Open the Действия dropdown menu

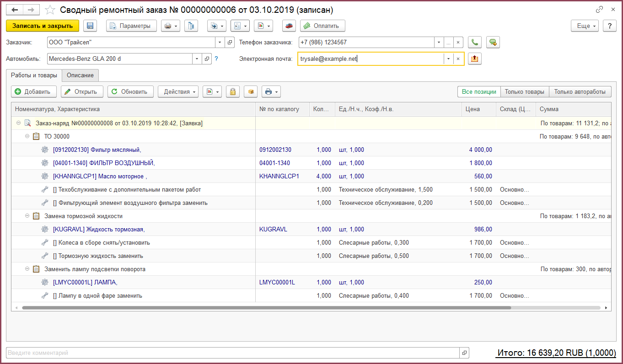[x=178, y=91]
